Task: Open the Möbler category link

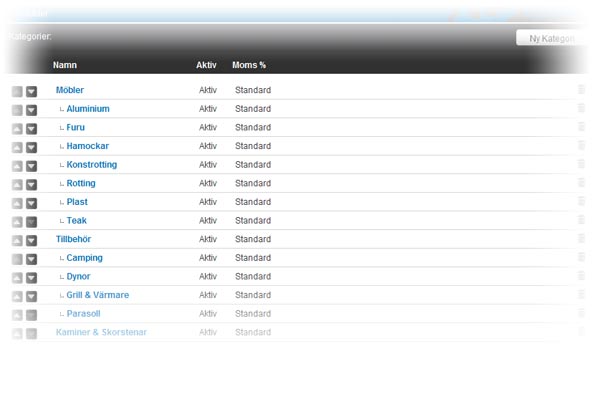Action: coord(70,90)
